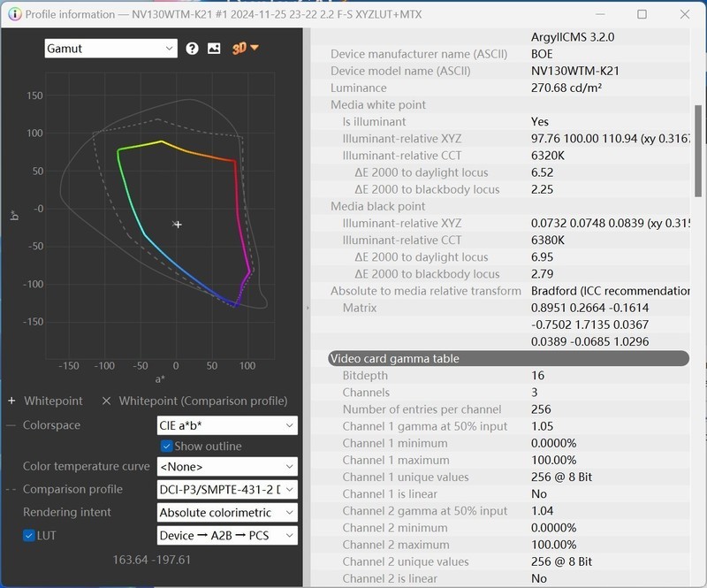
Task: Click the help question mark icon
Action: click(193, 49)
